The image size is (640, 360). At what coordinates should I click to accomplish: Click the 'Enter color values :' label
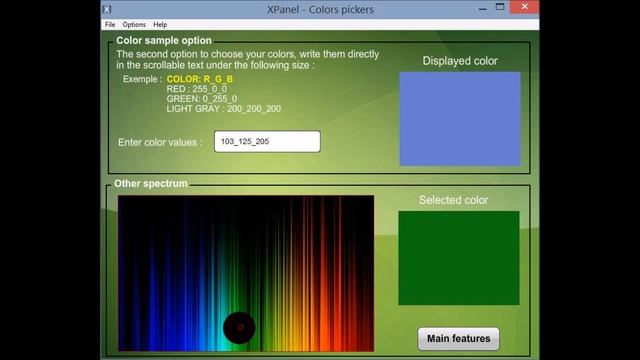160,142
